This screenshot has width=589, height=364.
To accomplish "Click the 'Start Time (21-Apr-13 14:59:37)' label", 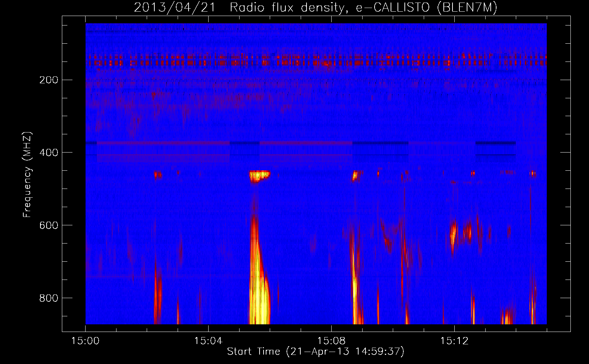I will pos(316,352).
